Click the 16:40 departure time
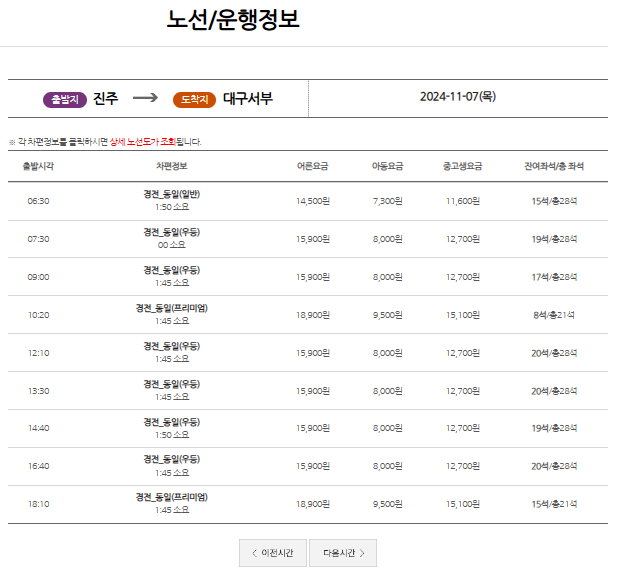Viewport: 619px width, 572px height. click(38, 466)
